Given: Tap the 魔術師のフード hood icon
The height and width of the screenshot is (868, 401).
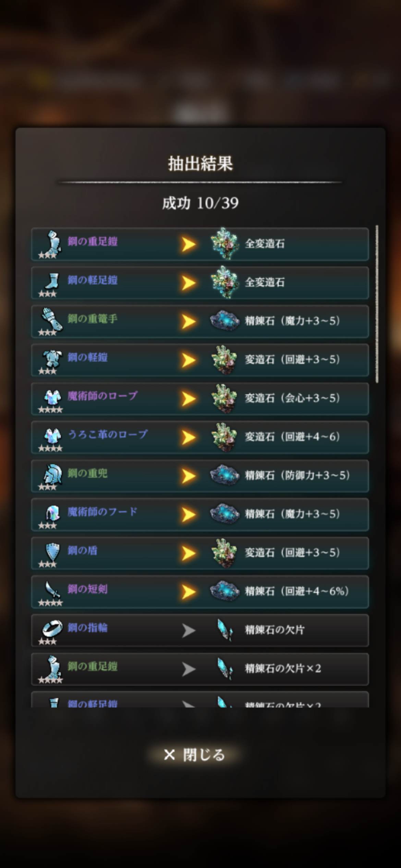Looking at the screenshot, I should (x=52, y=514).
